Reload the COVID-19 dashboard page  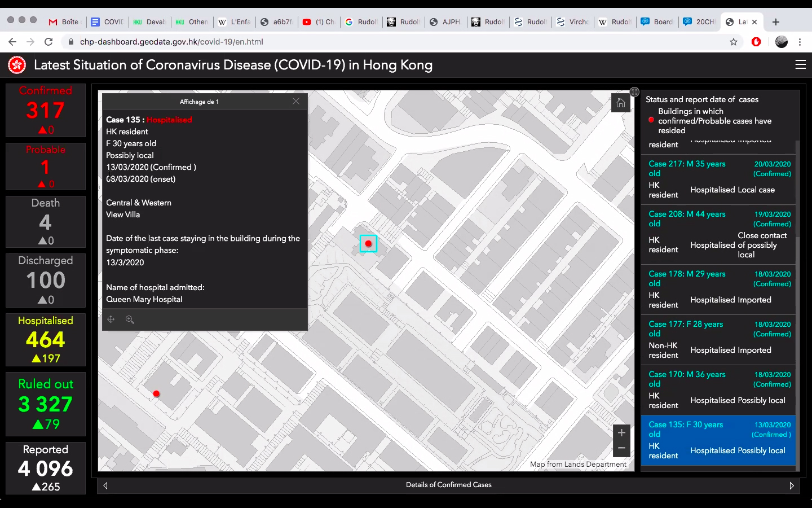(48, 41)
